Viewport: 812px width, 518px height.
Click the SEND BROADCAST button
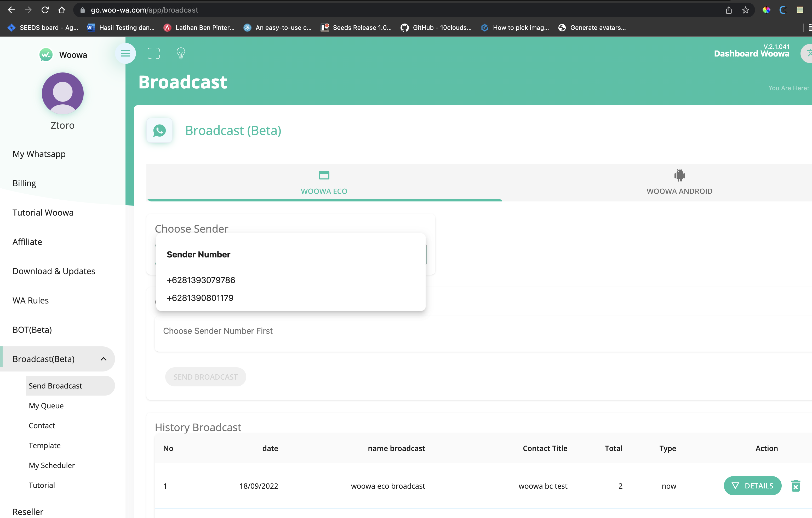click(205, 377)
